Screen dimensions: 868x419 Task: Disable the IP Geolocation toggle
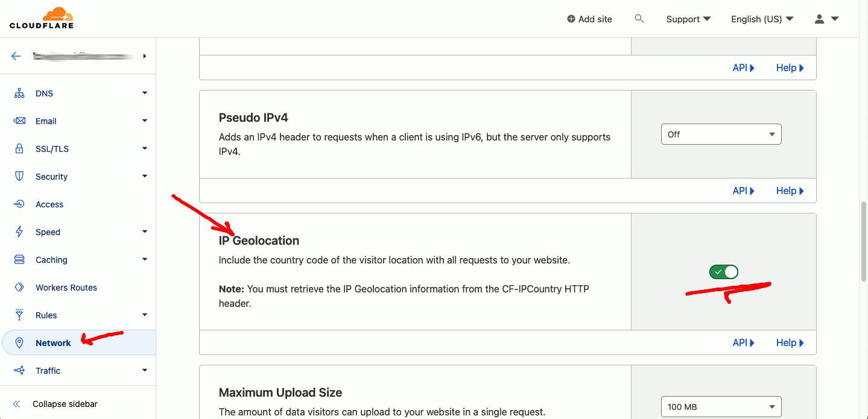[x=724, y=272]
